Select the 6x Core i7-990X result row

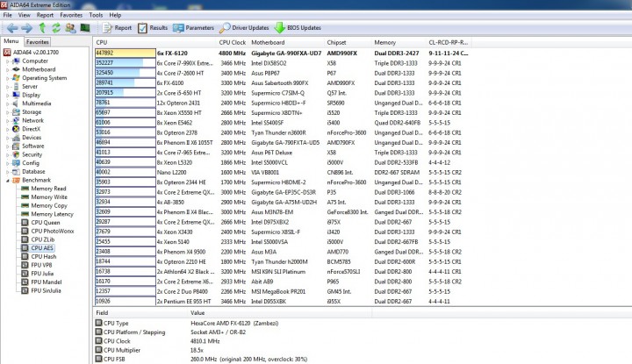pos(282,63)
